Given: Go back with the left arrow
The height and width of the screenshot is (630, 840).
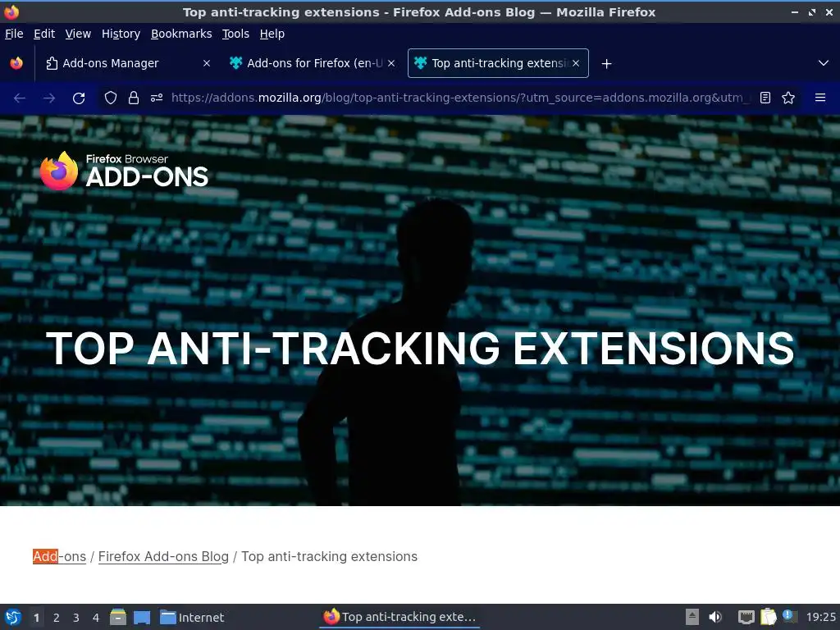Looking at the screenshot, I should (x=20, y=98).
